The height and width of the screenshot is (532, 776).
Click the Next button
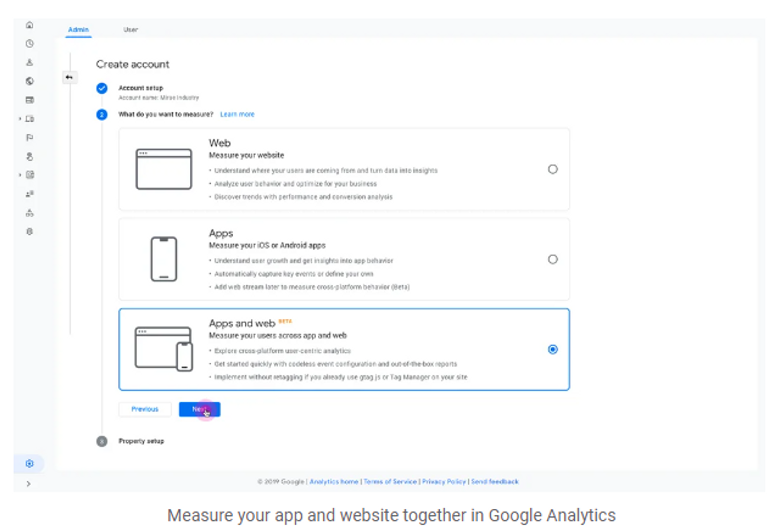tap(199, 409)
